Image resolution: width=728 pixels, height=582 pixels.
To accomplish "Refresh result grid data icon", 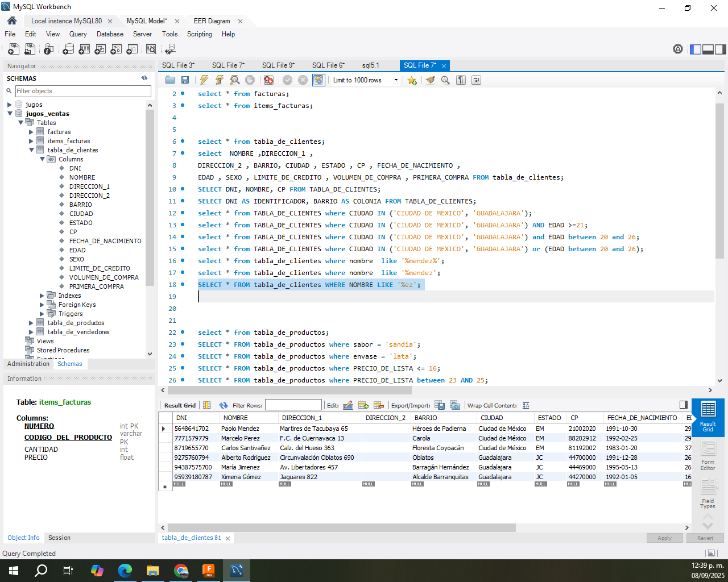I will point(223,405).
